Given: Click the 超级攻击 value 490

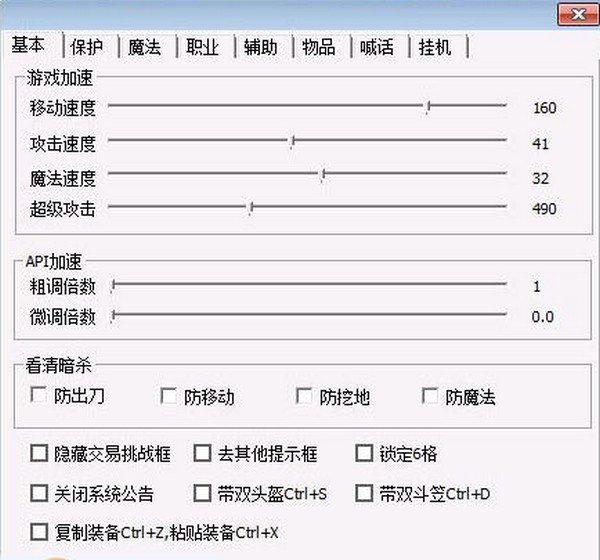Looking at the screenshot, I should pos(544,209).
